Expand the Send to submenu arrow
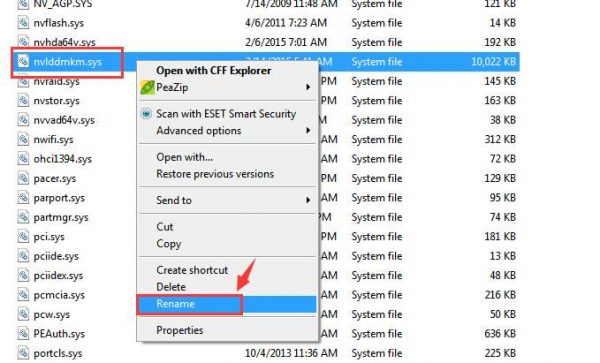The width and height of the screenshot is (600, 363). coord(308,200)
